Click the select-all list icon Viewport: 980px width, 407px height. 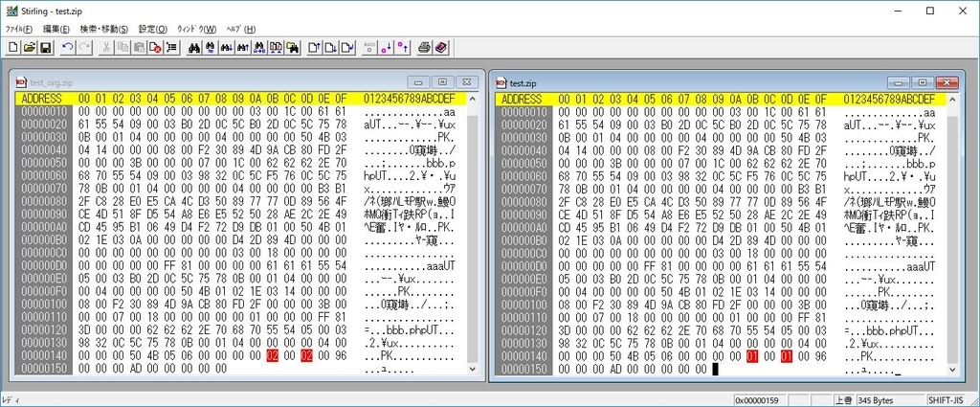pos(172,48)
